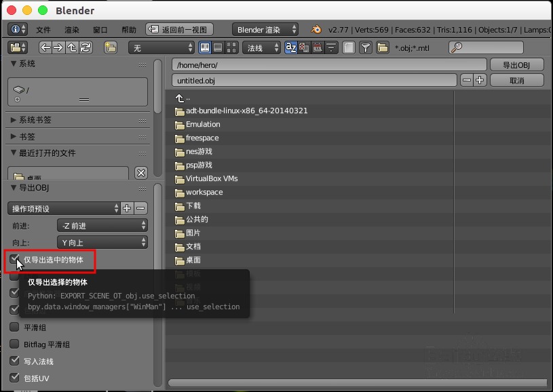553x392 pixels.
Task: Go to parent directory toolbar icon
Action: pos(72,47)
